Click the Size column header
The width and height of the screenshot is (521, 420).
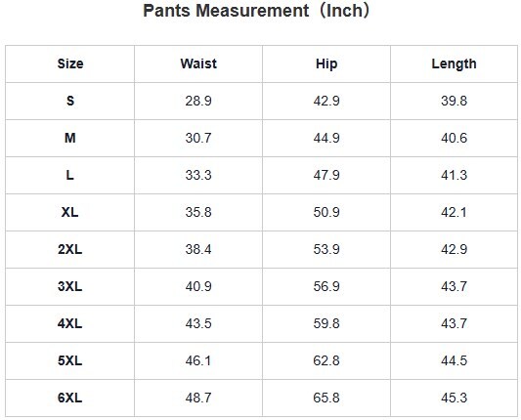70,63
